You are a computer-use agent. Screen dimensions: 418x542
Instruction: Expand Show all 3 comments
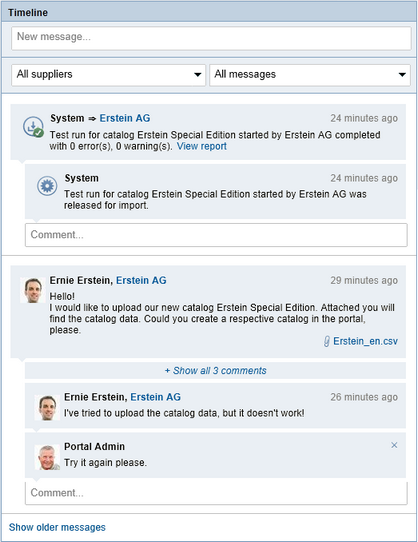click(215, 371)
